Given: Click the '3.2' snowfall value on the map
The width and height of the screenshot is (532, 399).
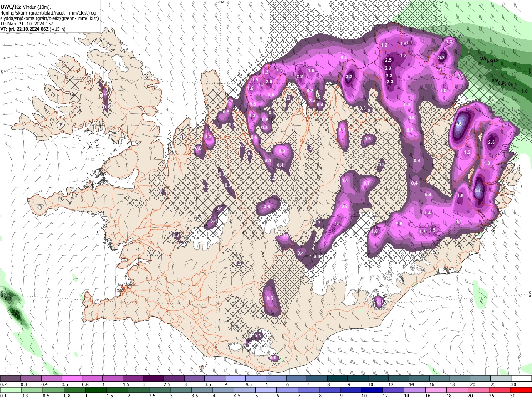Looking at the screenshot, I should [x=442, y=58].
